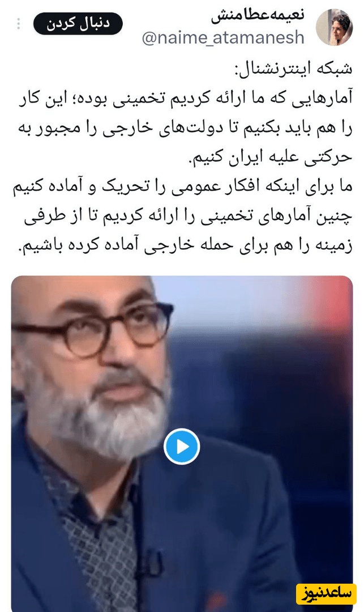Open the three-dot more options menu
Viewport: 364px width, 612px height.
click(x=18, y=24)
